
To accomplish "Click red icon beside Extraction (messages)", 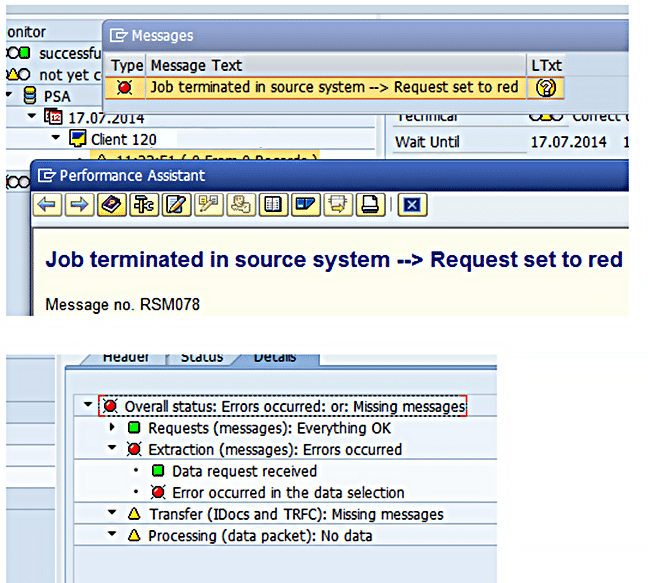I will coord(134,449).
